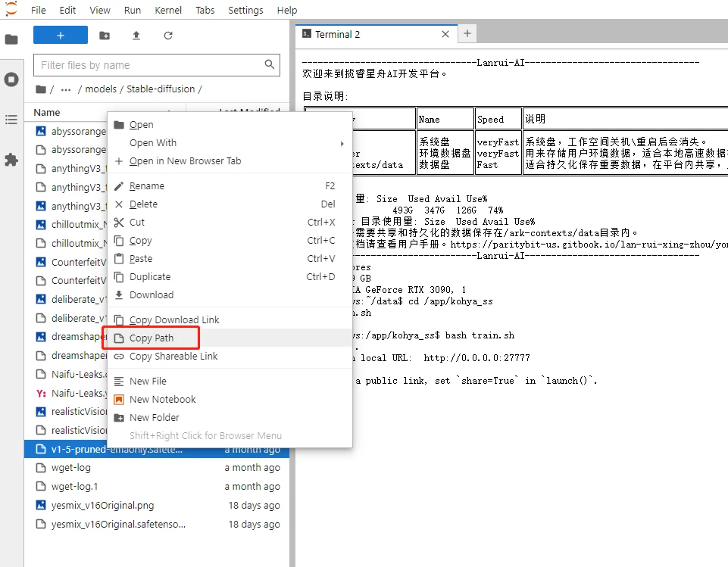728x567 pixels.
Task: Open the File menu
Action: coord(38,10)
